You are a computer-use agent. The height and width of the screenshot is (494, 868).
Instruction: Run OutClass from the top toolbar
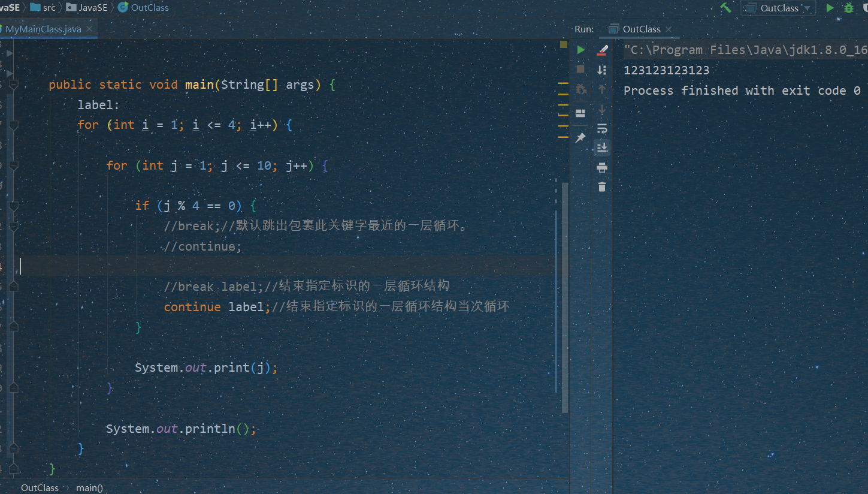click(830, 8)
